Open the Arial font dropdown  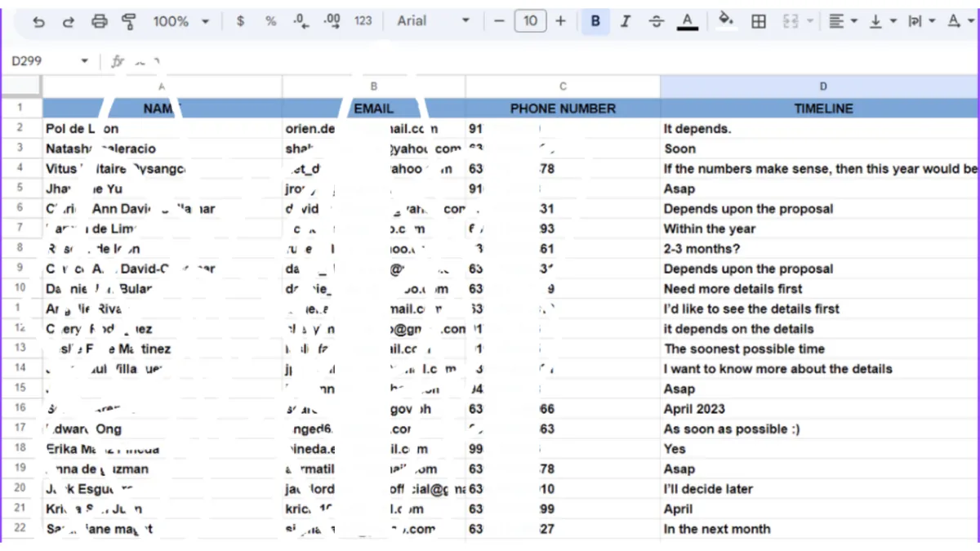click(x=433, y=21)
